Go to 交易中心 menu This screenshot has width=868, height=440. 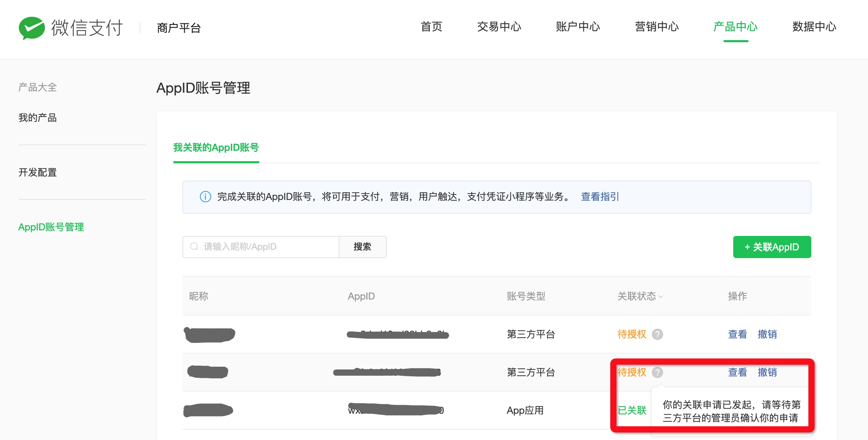[x=499, y=27]
